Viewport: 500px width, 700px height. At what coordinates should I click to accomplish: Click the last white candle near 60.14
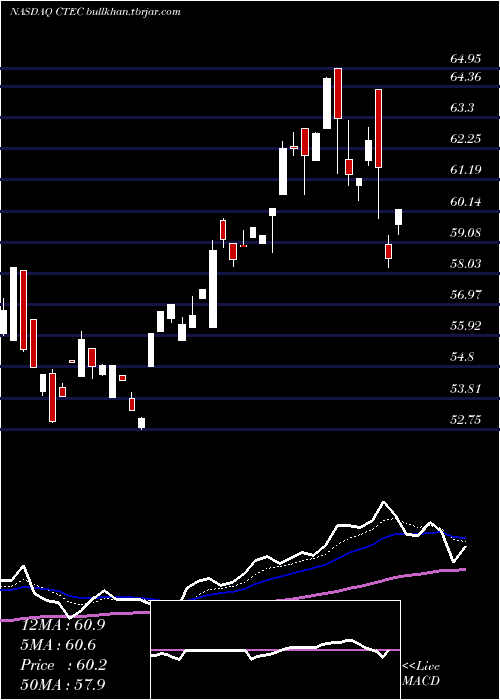[x=399, y=217]
